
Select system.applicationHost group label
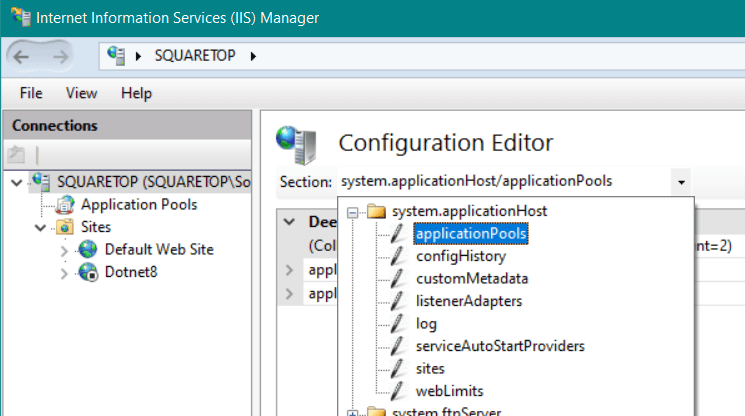(x=469, y=211)
